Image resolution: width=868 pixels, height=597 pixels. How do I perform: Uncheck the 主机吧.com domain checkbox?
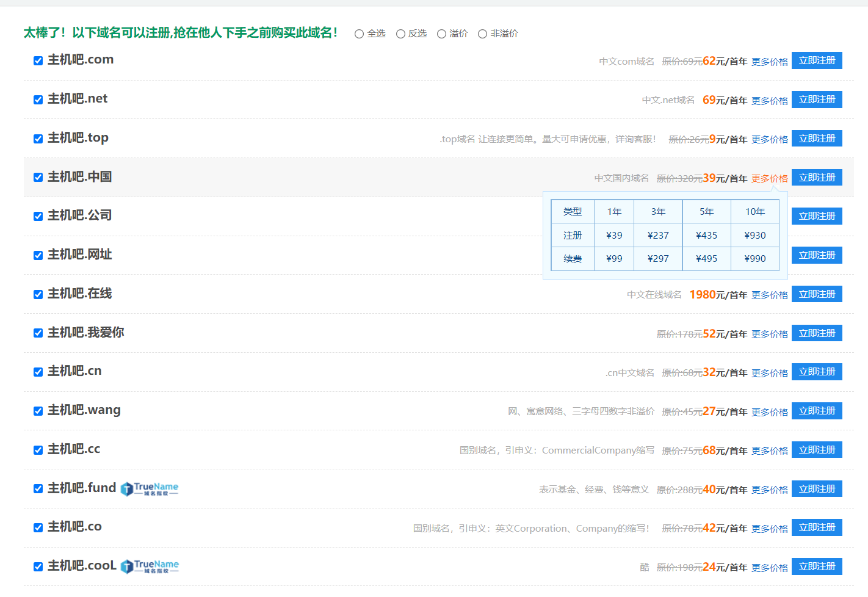click(x=38, y=60)
